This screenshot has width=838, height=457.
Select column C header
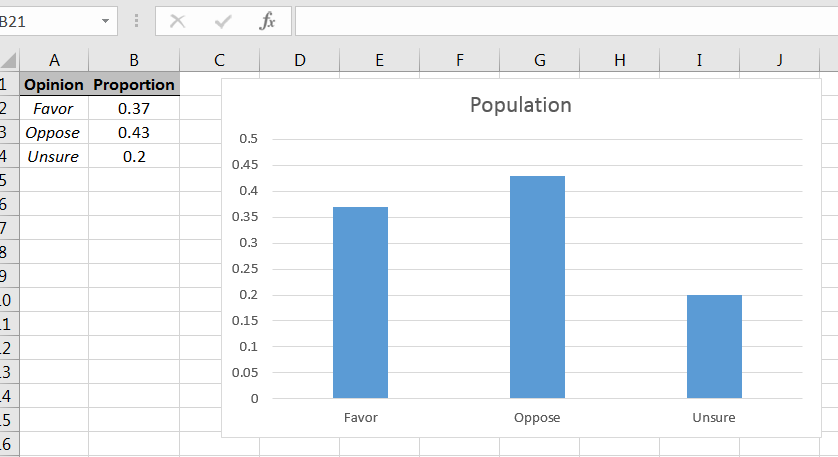coord(219,60)
